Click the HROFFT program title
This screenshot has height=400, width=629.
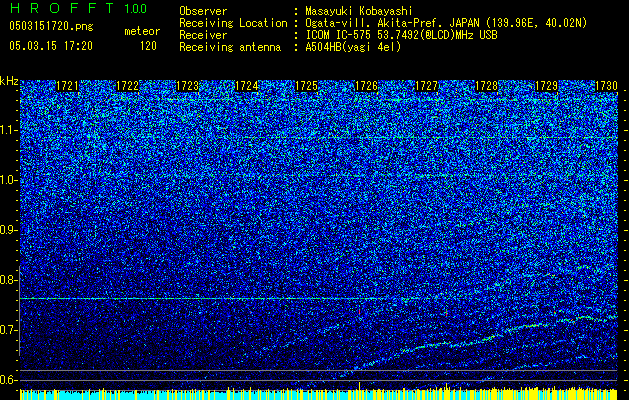pos(63,8)
